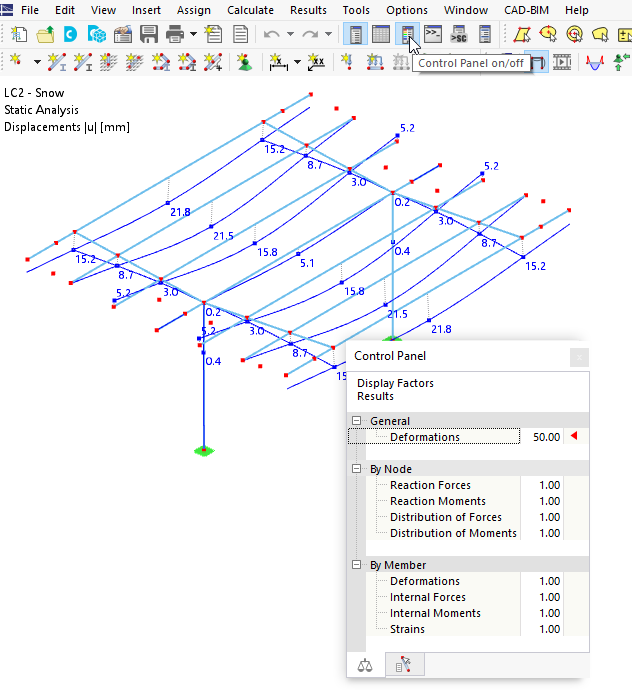The image size is (632, 690).
Task: Switch to the Display Factors scales tab
Action: tap(365, 664)
